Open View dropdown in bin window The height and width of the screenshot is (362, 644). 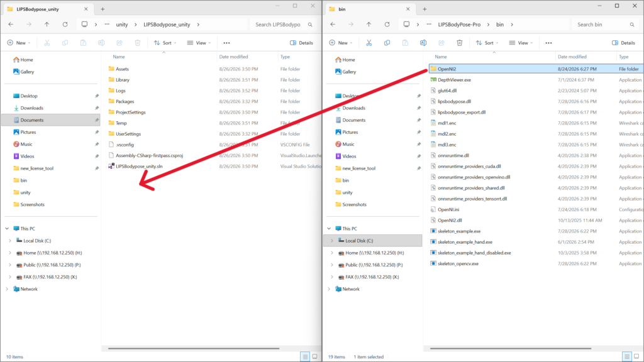tap(521, 43)
